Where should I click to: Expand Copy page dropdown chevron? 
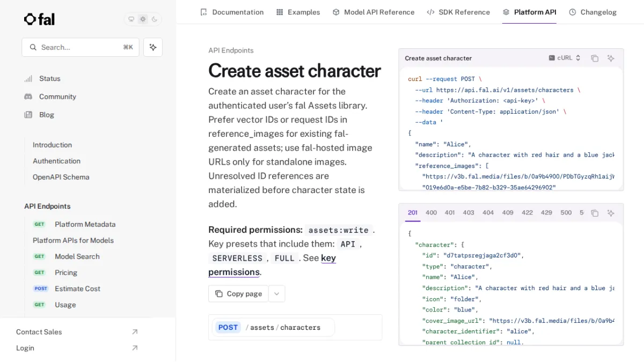tap(277, 294)
